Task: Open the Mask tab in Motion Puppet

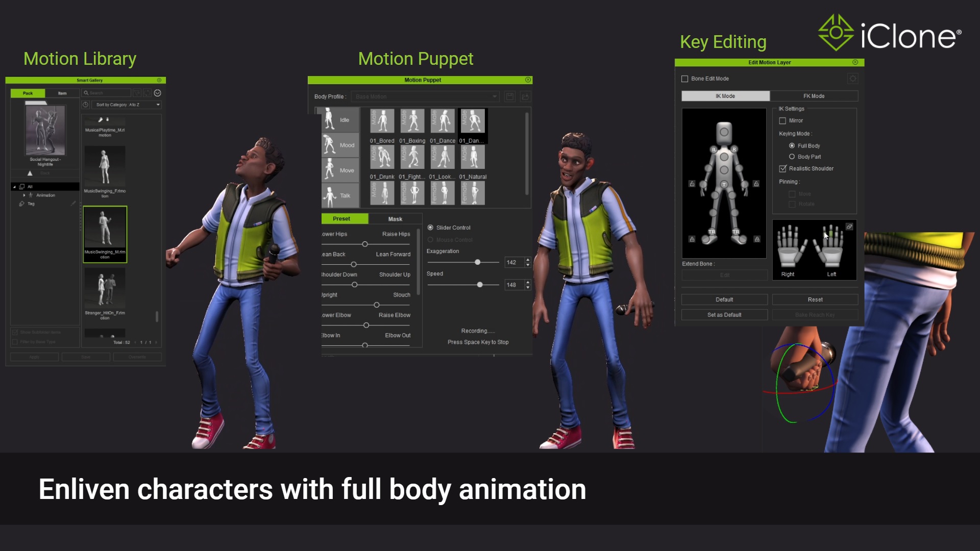Action: pos(395,219)
